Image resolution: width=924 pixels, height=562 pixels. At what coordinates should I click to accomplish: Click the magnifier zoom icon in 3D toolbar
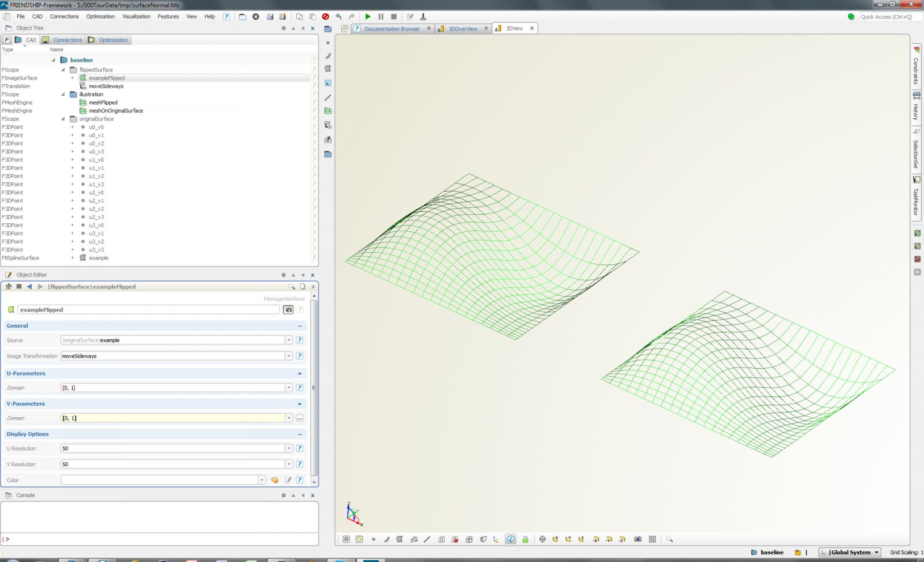pos(669,539)
